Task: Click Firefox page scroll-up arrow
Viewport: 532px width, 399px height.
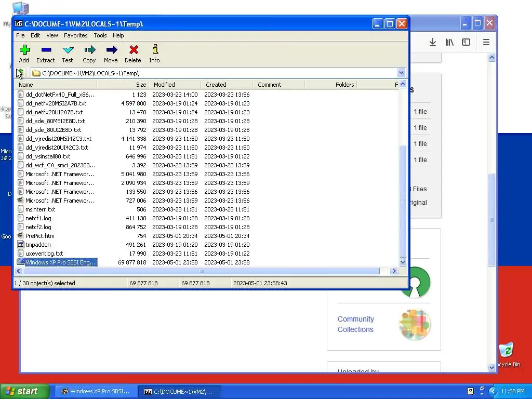Action: coord(491,58)
